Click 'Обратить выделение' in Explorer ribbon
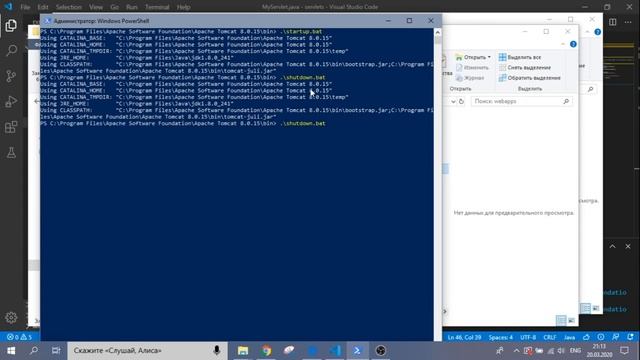The height and width of the screenshot is (360, 640). point(530,78)
